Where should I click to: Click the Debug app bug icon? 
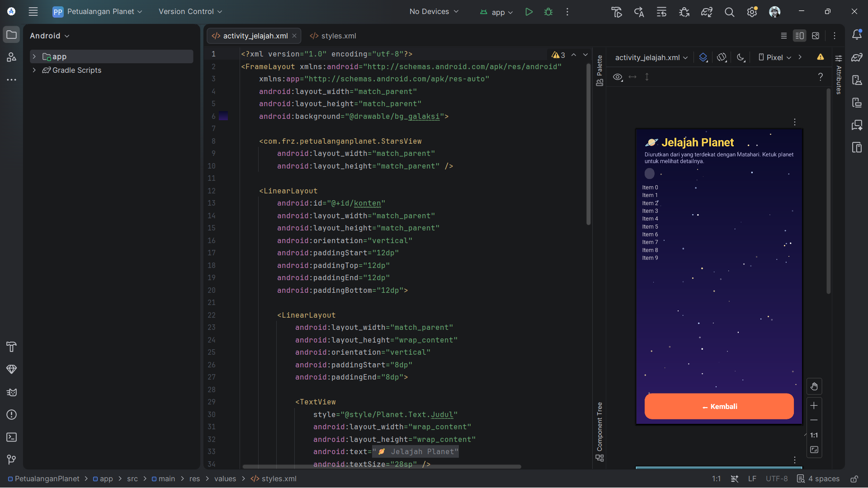click(x=548, y=12)
